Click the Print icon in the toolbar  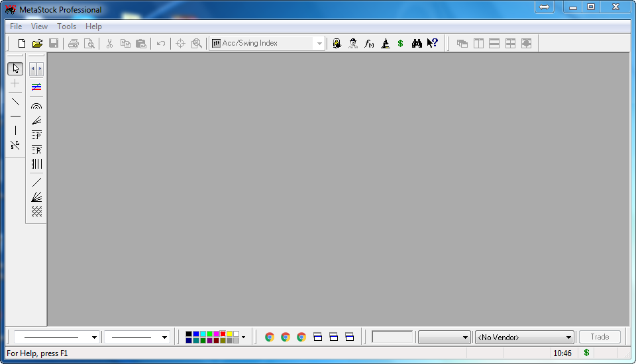click(74, 44)
